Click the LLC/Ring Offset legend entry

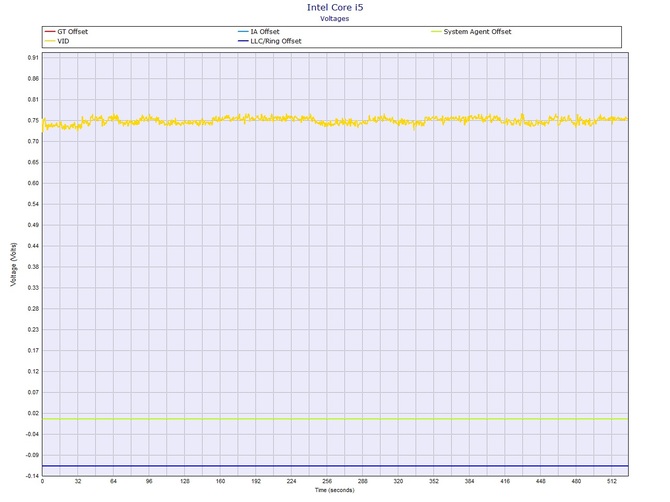[270, 41]
